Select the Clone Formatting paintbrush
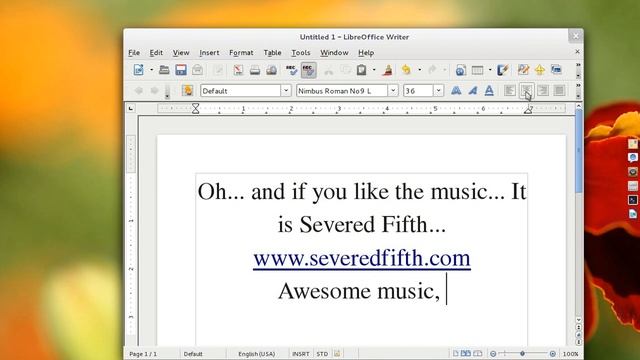 point(387,70)
